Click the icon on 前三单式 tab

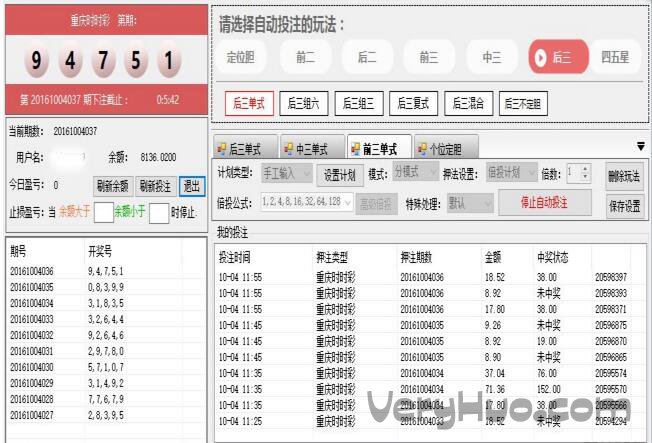click(x=356, y=148)
